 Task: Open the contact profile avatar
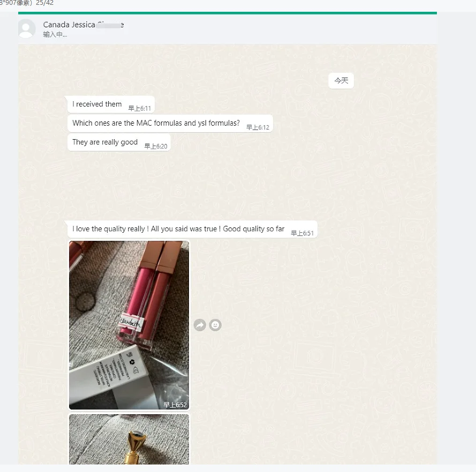(27, 28)
